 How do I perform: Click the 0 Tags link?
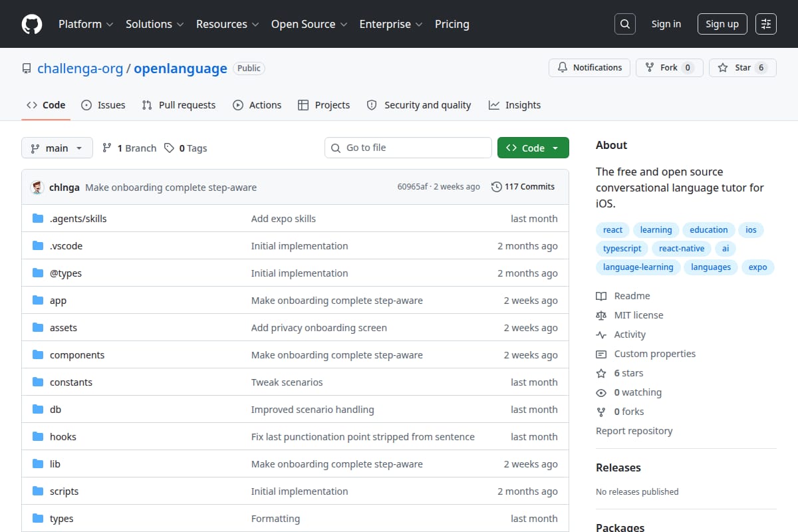186,148
